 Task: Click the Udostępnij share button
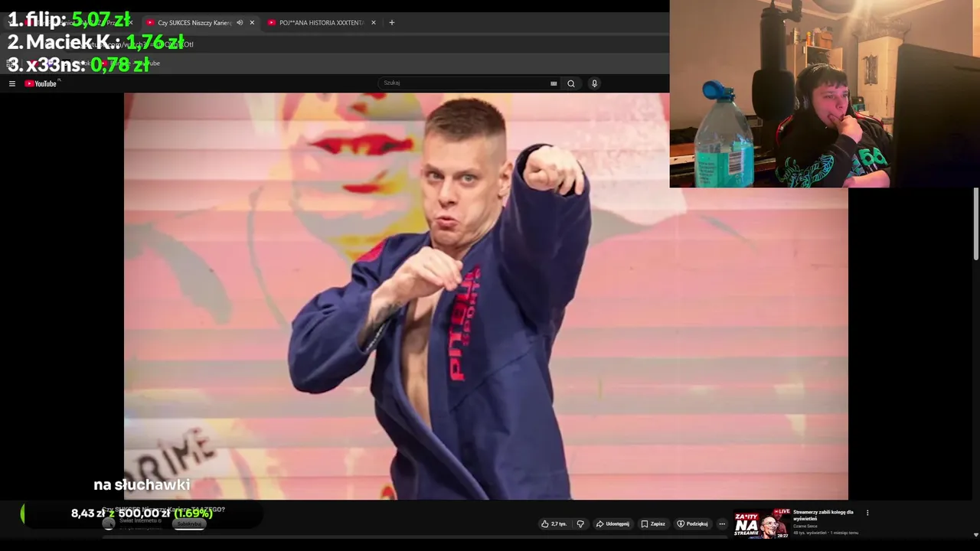click(612, 524)
